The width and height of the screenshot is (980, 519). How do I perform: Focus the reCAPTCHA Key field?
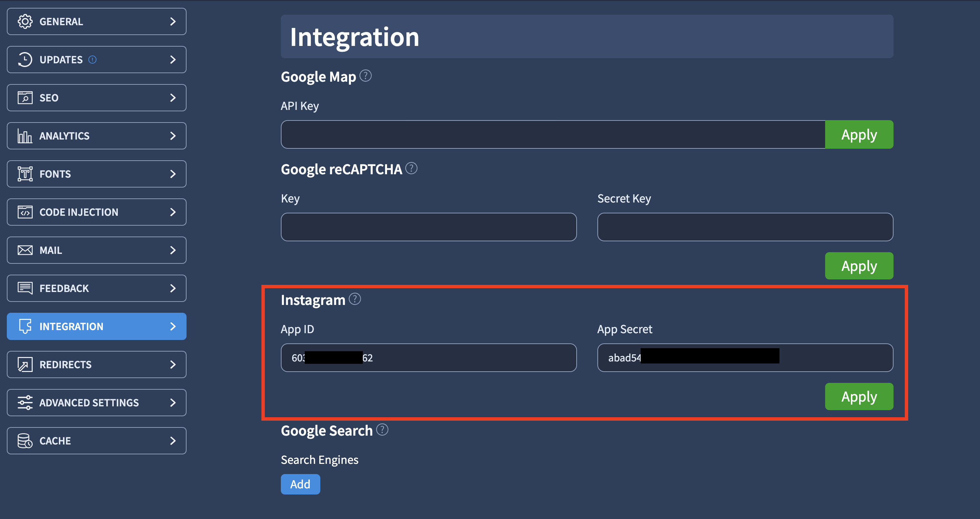tap(429, 227)
